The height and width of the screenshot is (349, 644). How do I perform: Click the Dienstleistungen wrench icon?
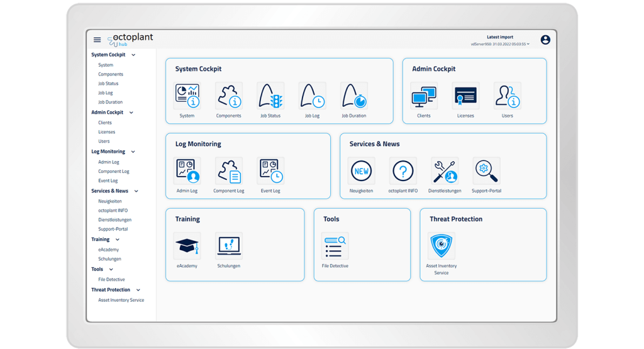click(x=445, y=171)
